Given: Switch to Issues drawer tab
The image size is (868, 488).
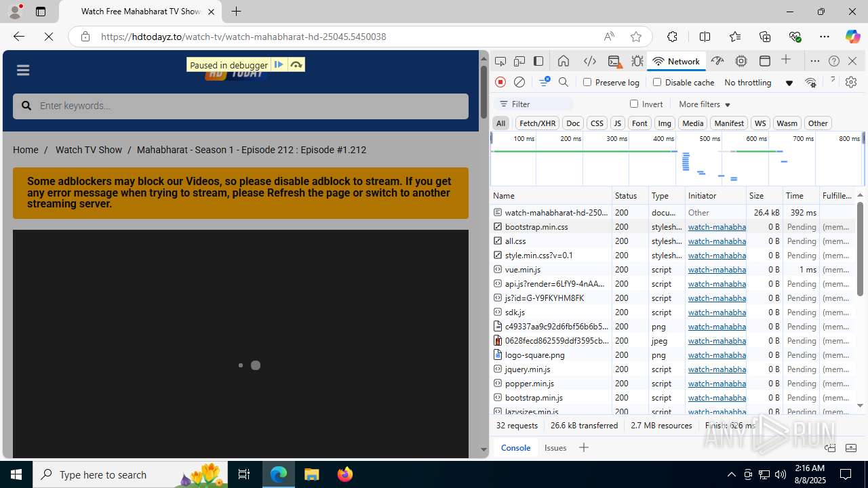Looking at the screenshot, I should coord(555,447).
